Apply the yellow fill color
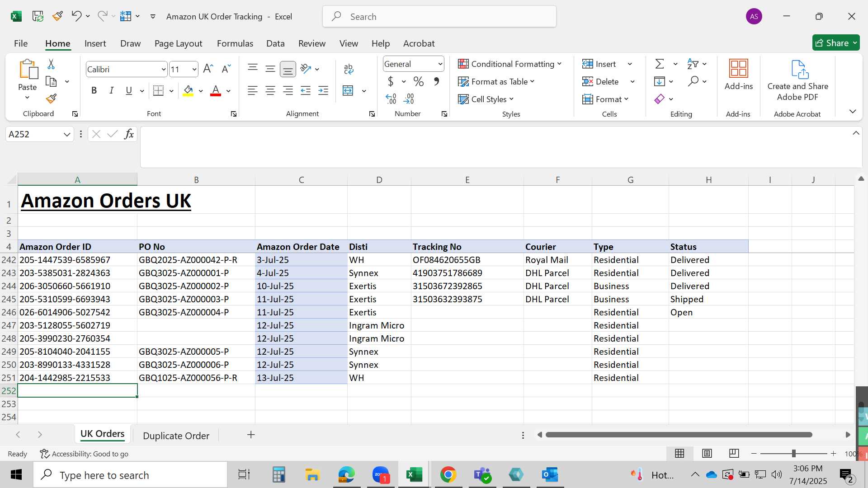This screenshot has height=488, width=868. (188, 90)
